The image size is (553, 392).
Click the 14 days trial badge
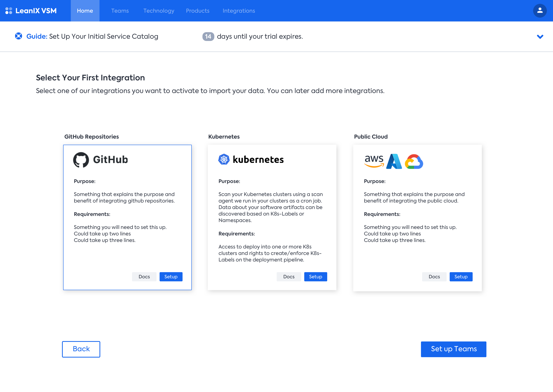208,36
